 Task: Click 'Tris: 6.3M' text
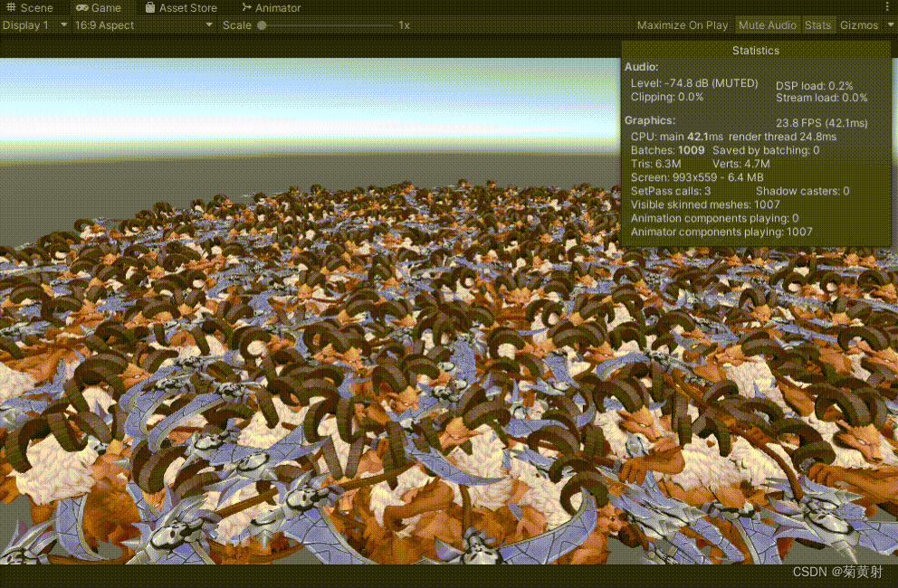[x=655, y=164]
